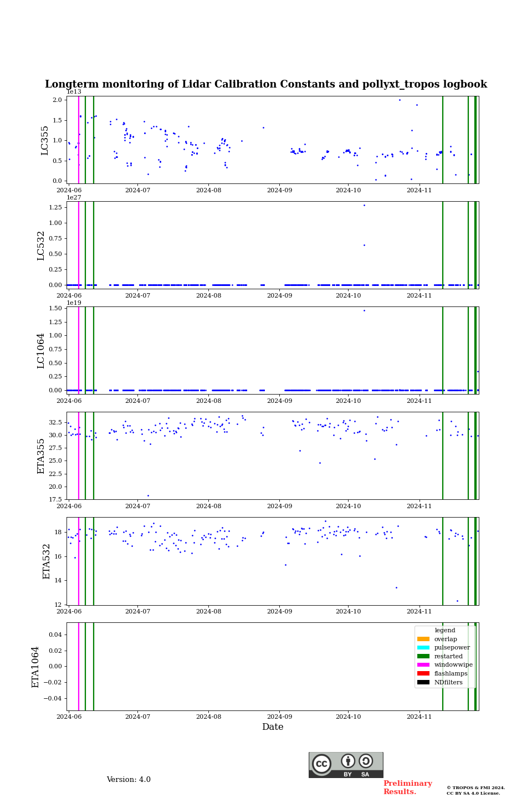Click the magenta windowwipe line in the LC355 panel

79,140
